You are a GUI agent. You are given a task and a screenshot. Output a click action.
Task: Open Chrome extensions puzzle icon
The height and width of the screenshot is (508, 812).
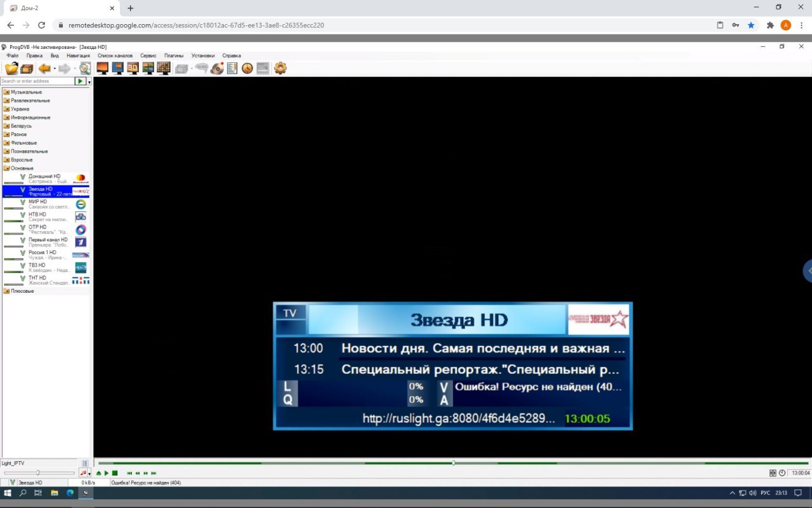770,25
